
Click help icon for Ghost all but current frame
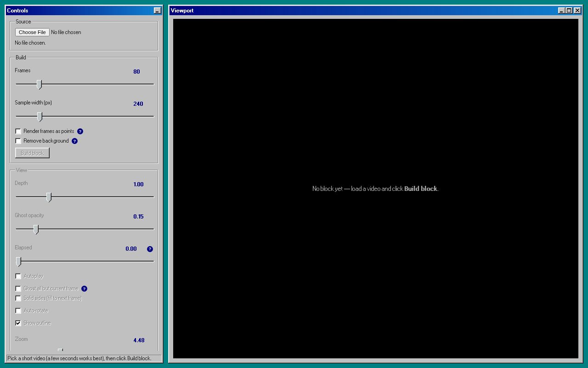(84, 289)
